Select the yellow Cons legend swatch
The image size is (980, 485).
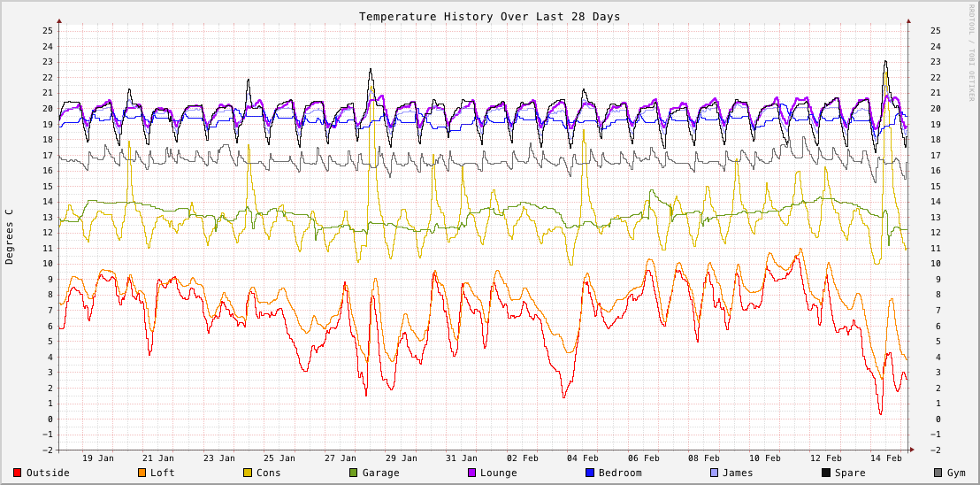point(248,473)
